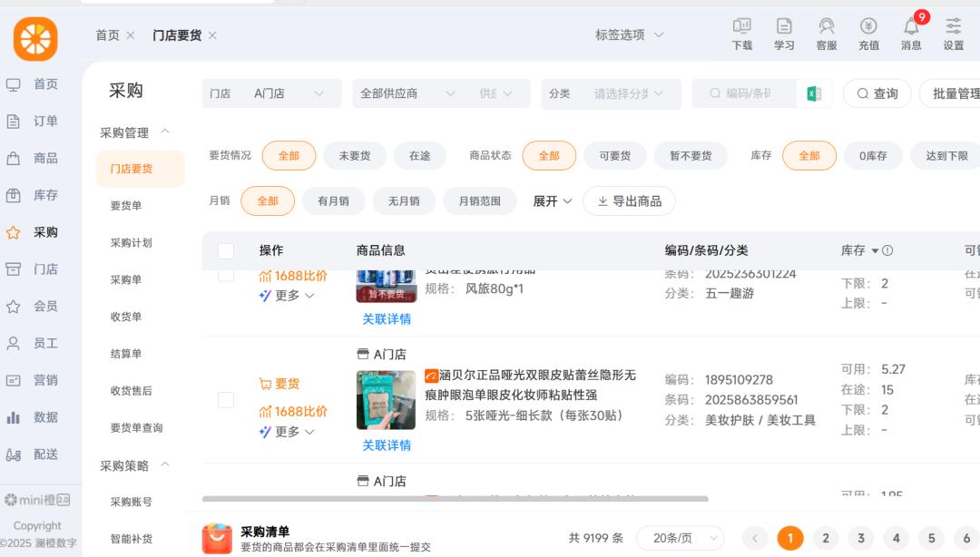980x557 pixels.
Task: Click 1688比价 on the 涵贝尔 row
Action: pos(293,411)
